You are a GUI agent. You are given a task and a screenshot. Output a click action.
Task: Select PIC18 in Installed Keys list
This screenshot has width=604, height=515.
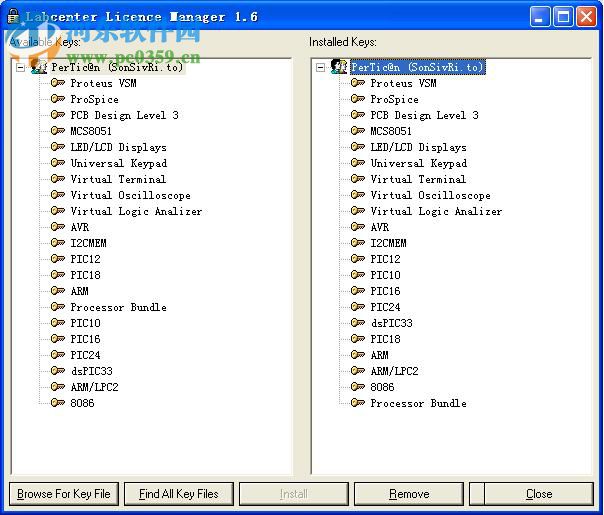pyautogui.click(x=385, y=339)
